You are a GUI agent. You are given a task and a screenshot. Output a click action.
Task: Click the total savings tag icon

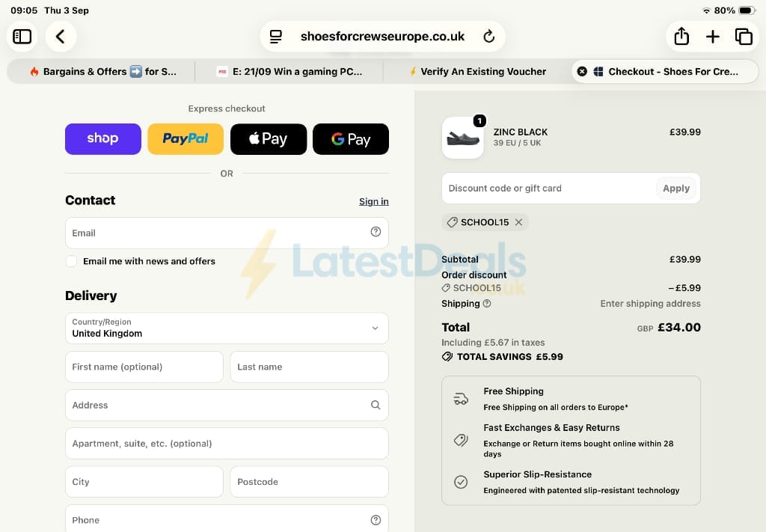(x=447, y=357)
